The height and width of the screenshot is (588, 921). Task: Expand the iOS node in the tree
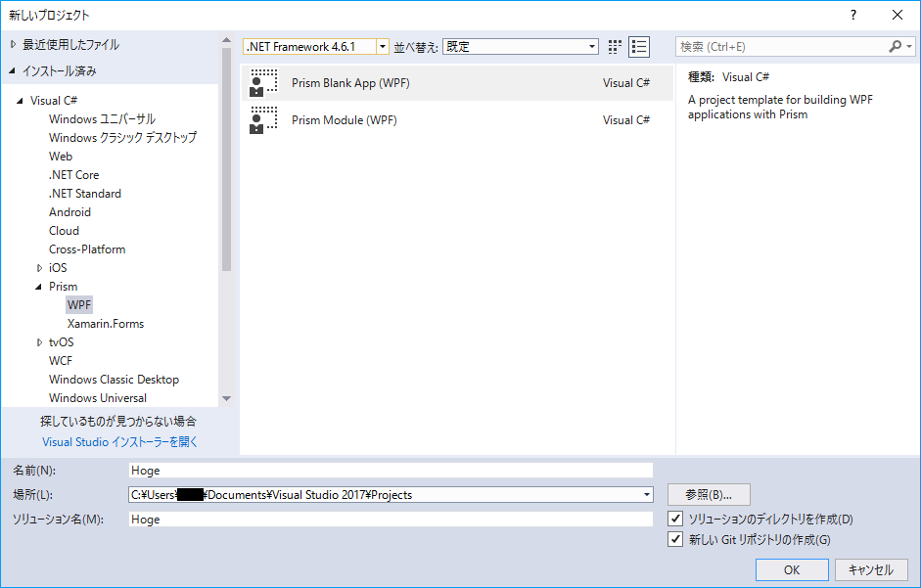click(39, 267)
